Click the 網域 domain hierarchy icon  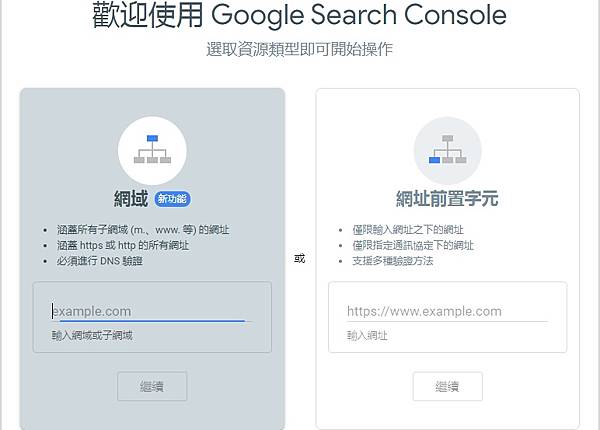(x=152, y=150)
